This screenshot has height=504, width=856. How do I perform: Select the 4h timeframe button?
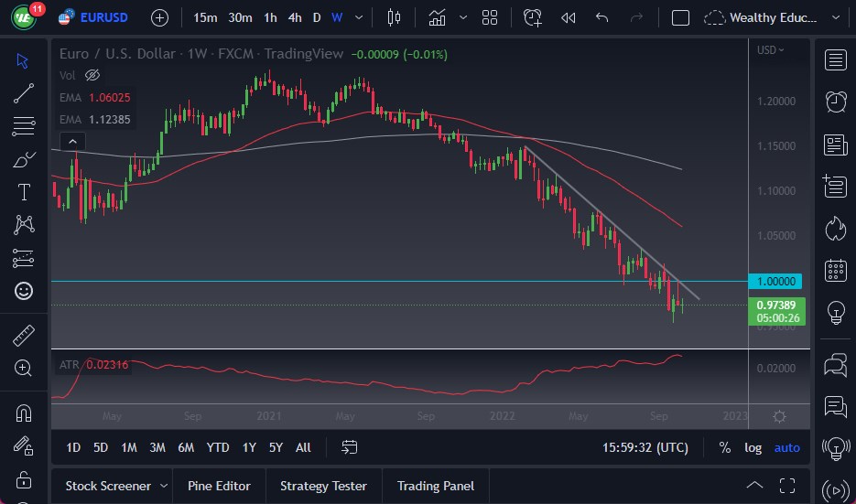coord(294,17)
